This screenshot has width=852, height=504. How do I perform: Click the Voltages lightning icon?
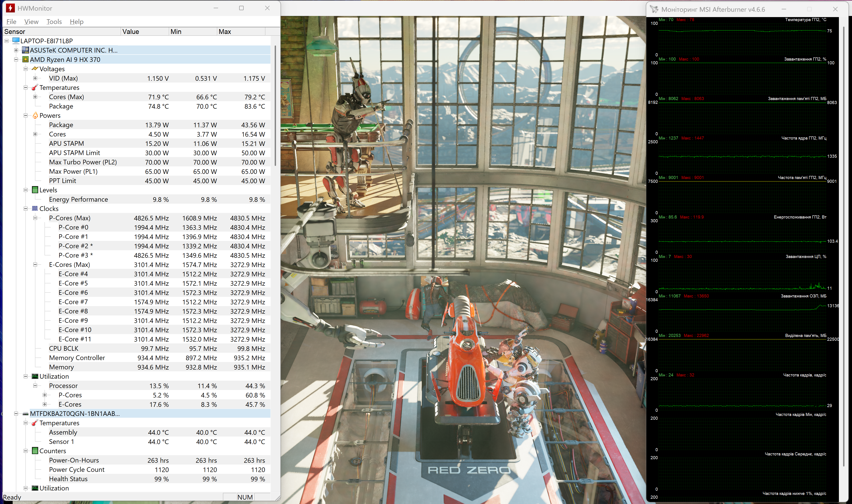coord(35,69)
